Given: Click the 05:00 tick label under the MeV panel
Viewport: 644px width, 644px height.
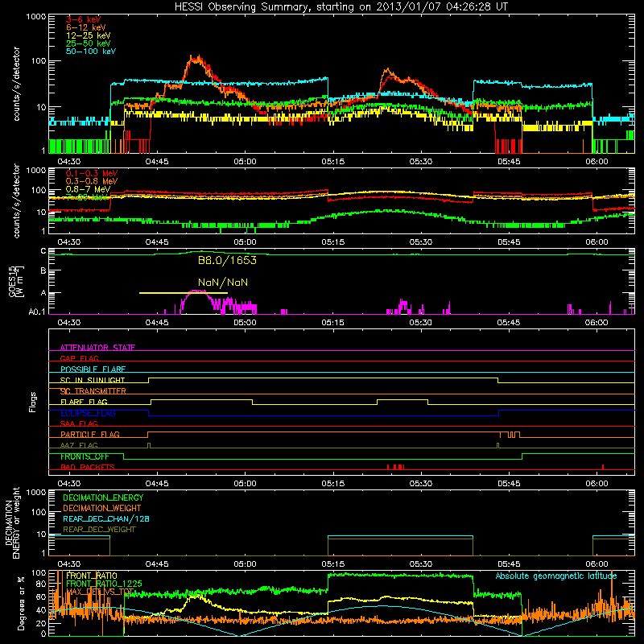Looking at the screenshot, I should point(245,242).
